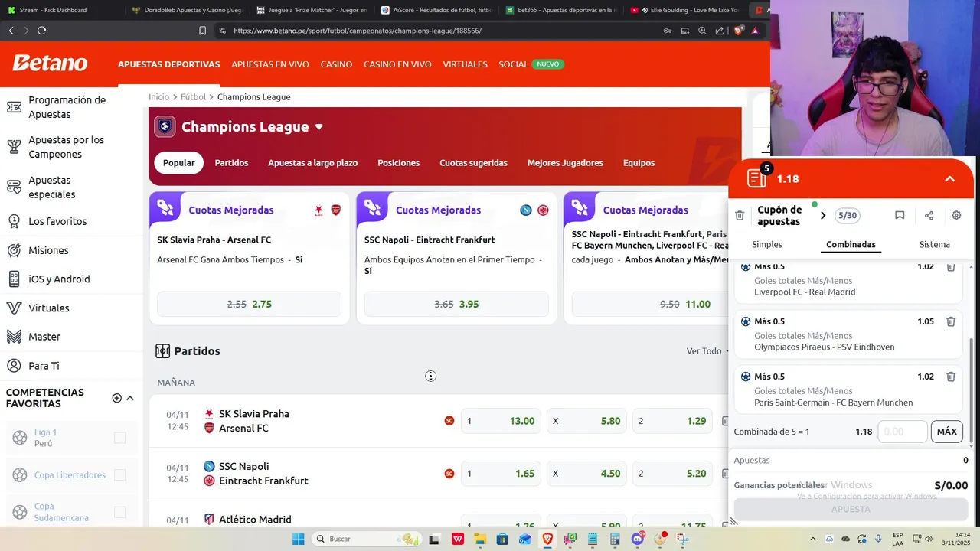The image size is (980, 551).
Task: Add a favorite competition with plus icon
Action: 116,398
